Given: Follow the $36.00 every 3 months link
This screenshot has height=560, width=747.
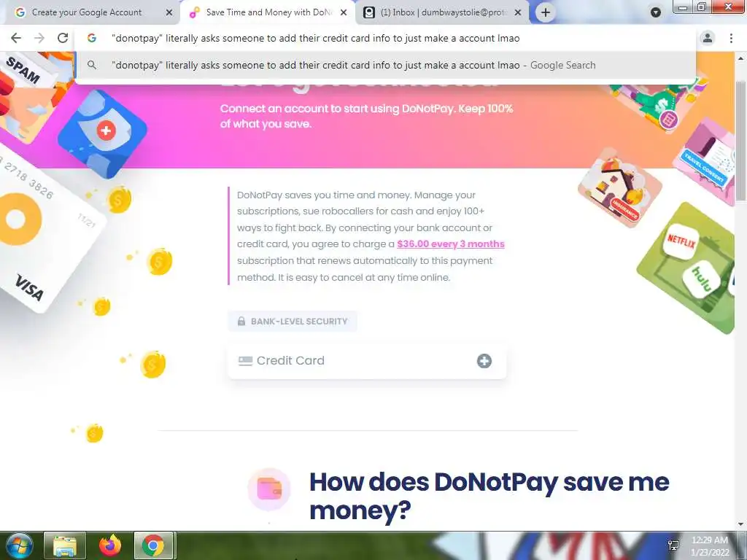Looking at the screenshot, I should [x=450, y=244].
